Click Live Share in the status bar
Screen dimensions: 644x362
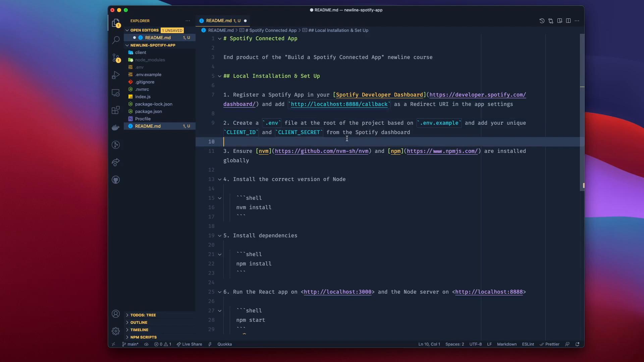click(189, 344)
